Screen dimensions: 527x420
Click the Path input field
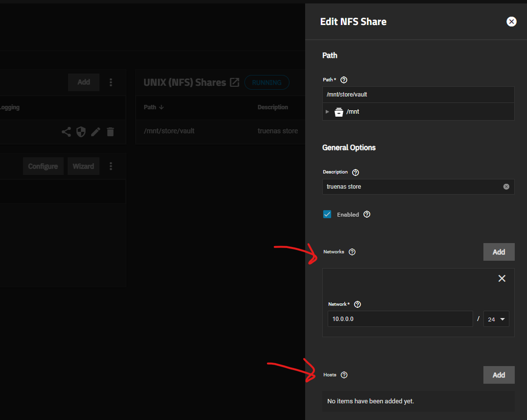(418, 95)
